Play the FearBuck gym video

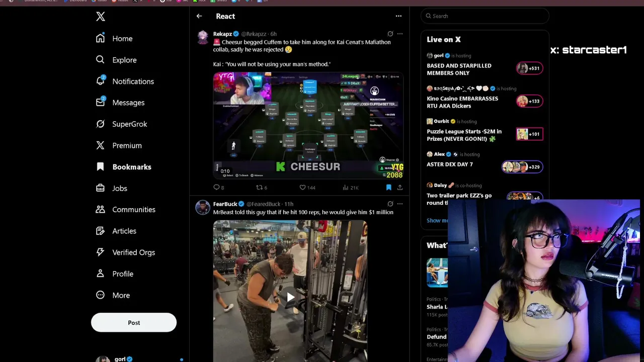point(290,297)
